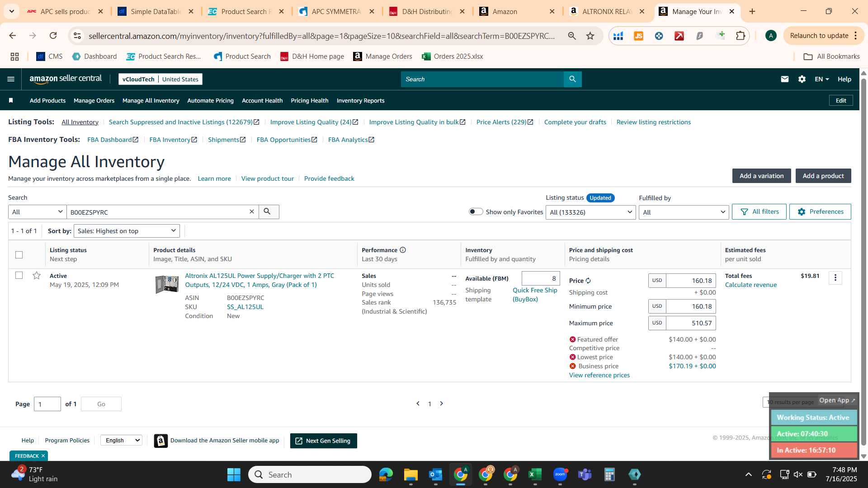Go to the previous results page arrow
The image size is (868, 488).
[418, 404]
